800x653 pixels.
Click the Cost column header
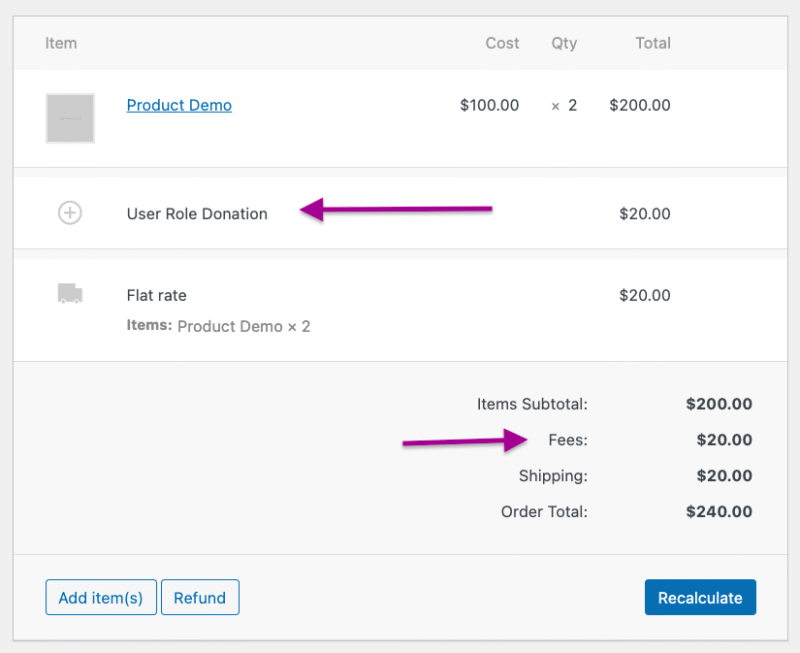pyautogui.click(x=502, y=43)
